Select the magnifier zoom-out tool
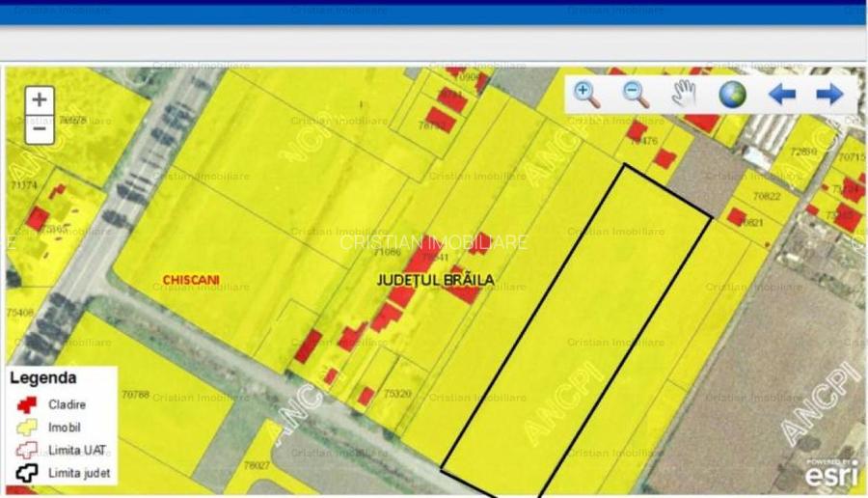The width and height of the screenshot is (868, 498). pos(636,94)
